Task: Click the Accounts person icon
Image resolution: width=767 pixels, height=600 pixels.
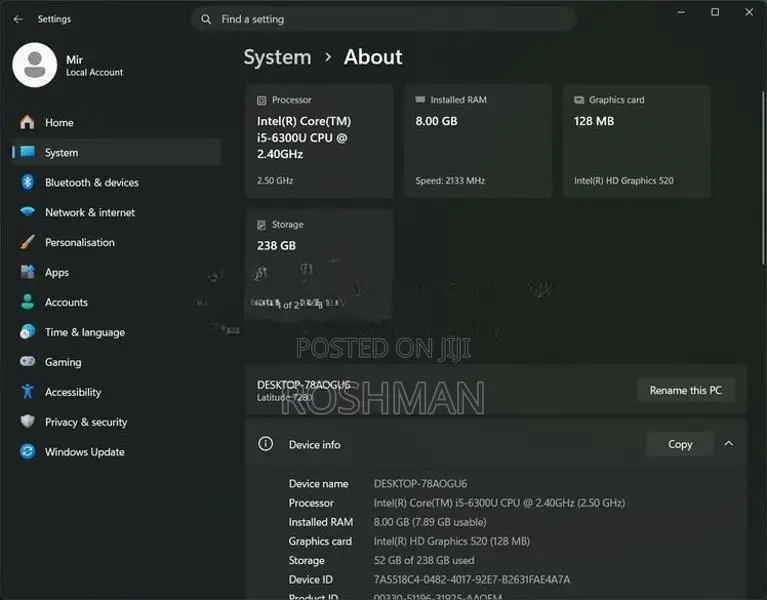Action: [27, 302]
